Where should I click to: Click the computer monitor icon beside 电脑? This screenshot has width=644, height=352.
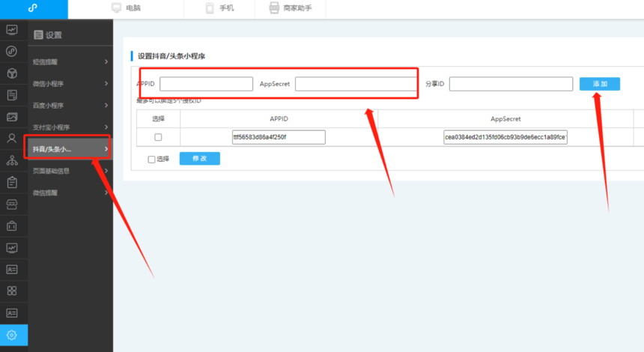tap(117, 7)
